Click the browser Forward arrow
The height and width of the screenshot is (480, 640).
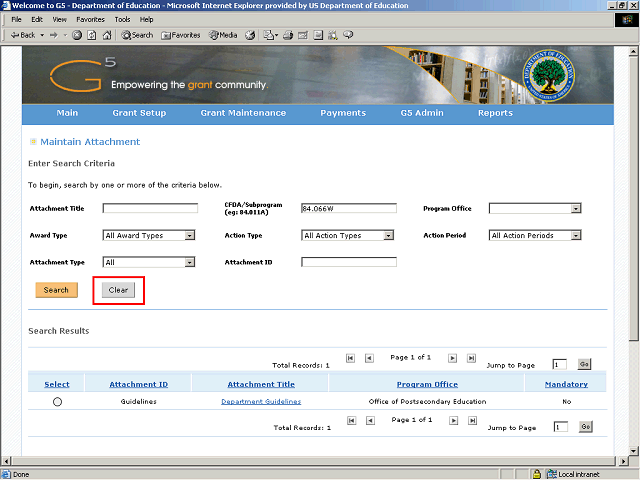pyautogui.click(x=53, y=35)
